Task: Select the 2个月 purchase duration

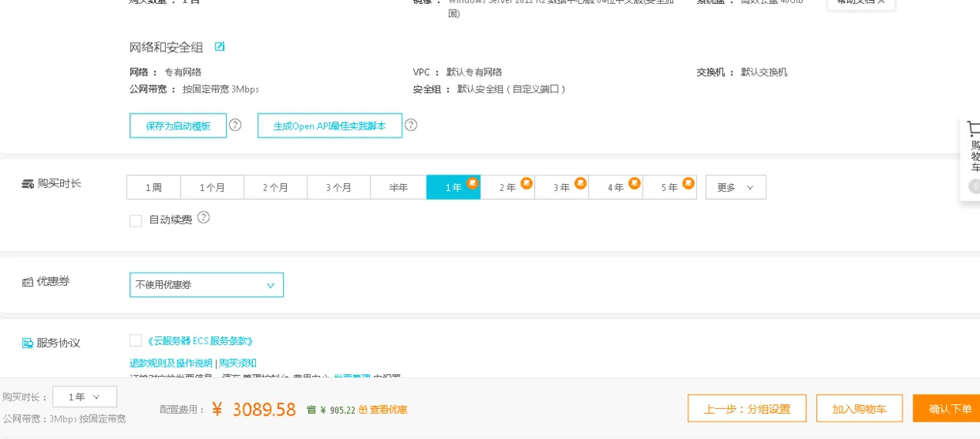Action: coord(275,187)
